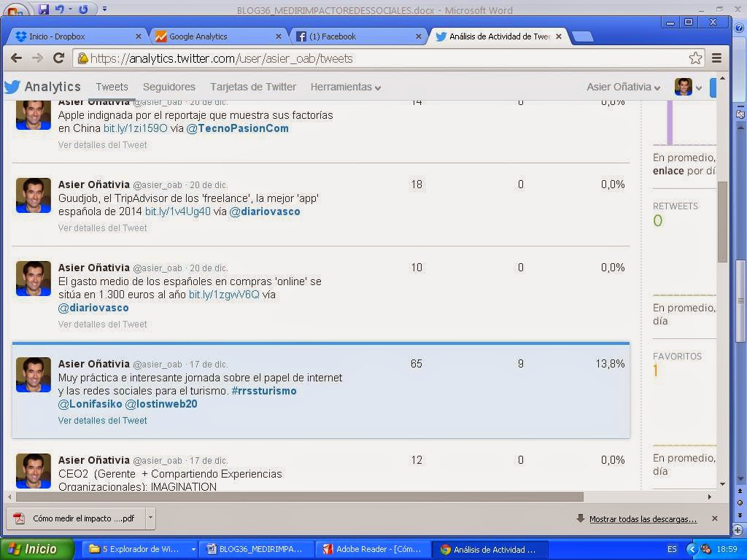The image size is (747, 560).
Task: Close the Análisis de Actividad de Tweets tab
Action: [559, 36]
